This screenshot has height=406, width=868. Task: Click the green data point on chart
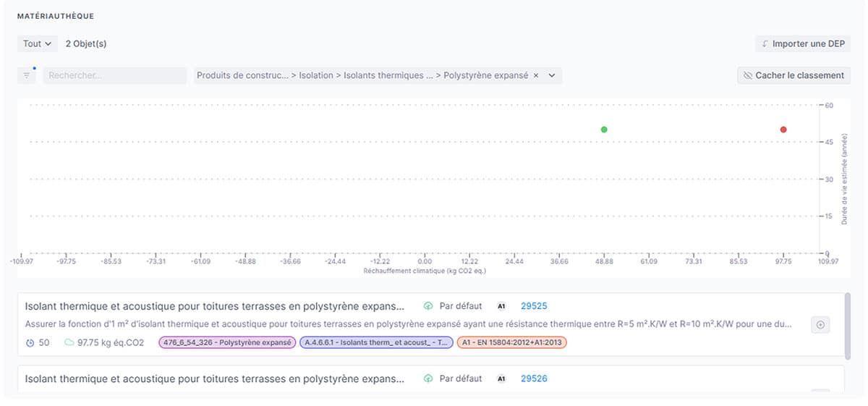pos(604,130)
